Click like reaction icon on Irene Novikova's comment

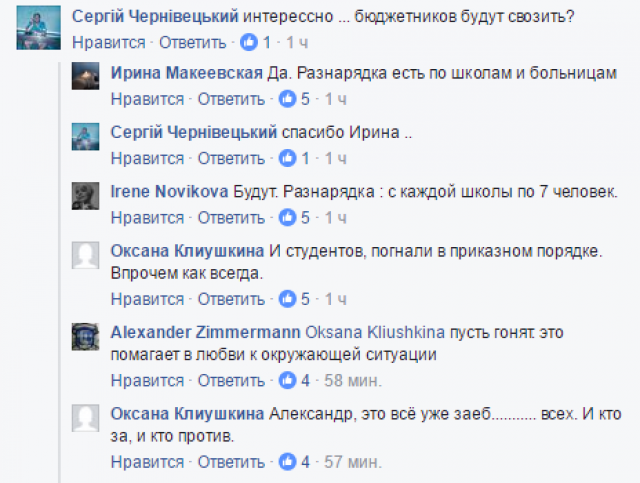coord(287,217)
